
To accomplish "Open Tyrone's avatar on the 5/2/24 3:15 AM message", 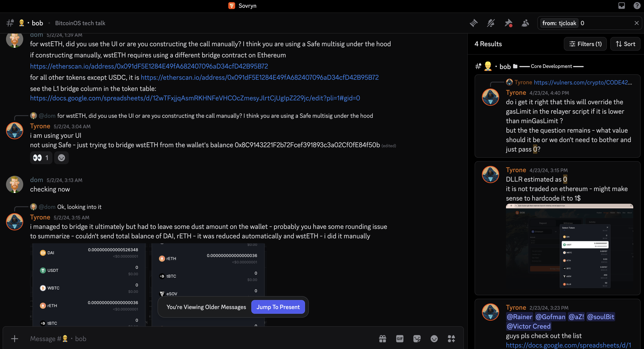I will [x=14, y=222].
